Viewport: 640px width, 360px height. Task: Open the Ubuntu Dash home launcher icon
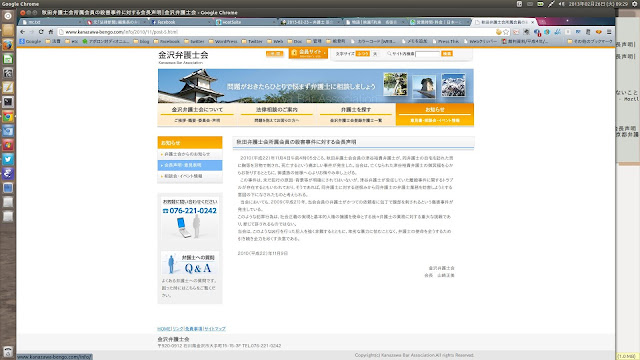pyautogui.click(x=8, y=16)
